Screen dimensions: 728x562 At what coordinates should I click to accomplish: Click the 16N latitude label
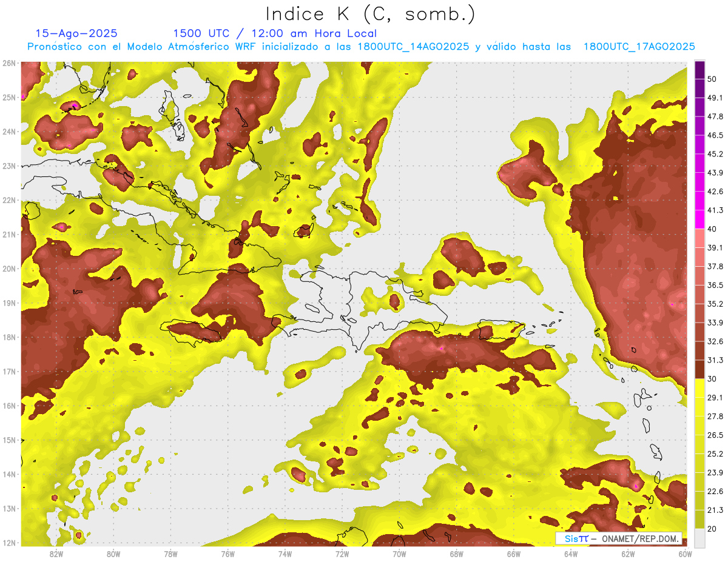point(9,406)
